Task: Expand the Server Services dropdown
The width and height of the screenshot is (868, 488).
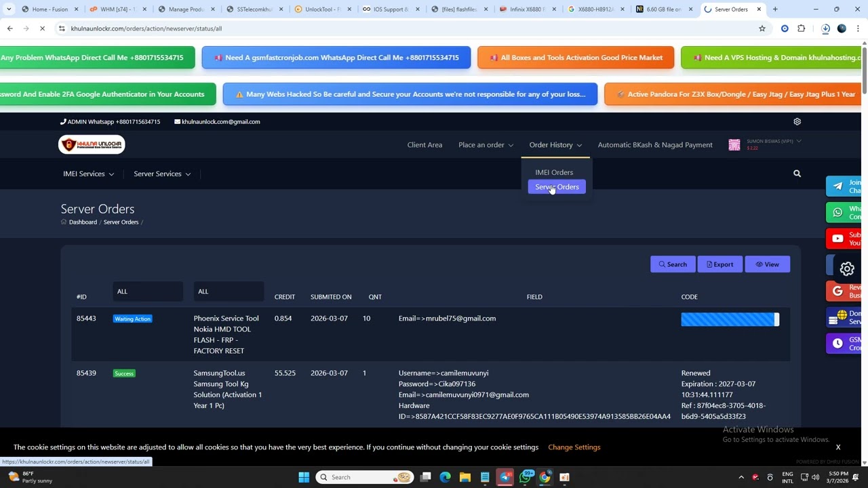Action: (162, 174)
